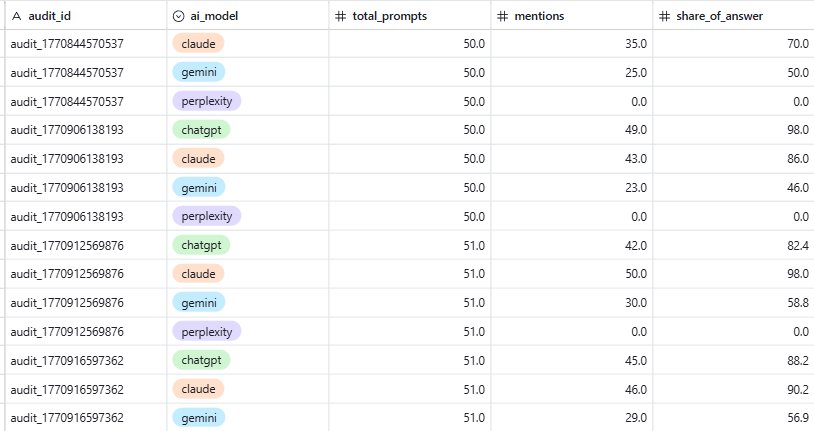
Task: Select the claude tag with 46.0 mentions
Action: (x=198, y=389)
